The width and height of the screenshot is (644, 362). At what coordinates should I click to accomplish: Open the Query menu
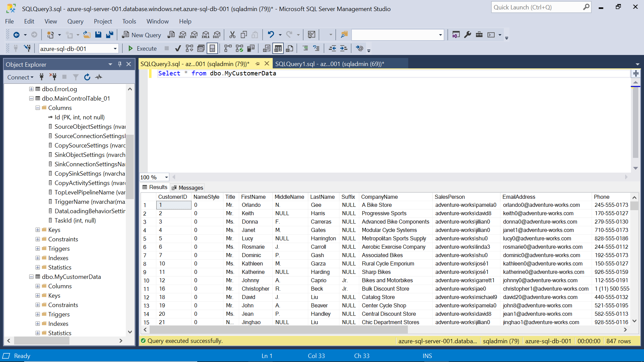click(x=75, y=21)
